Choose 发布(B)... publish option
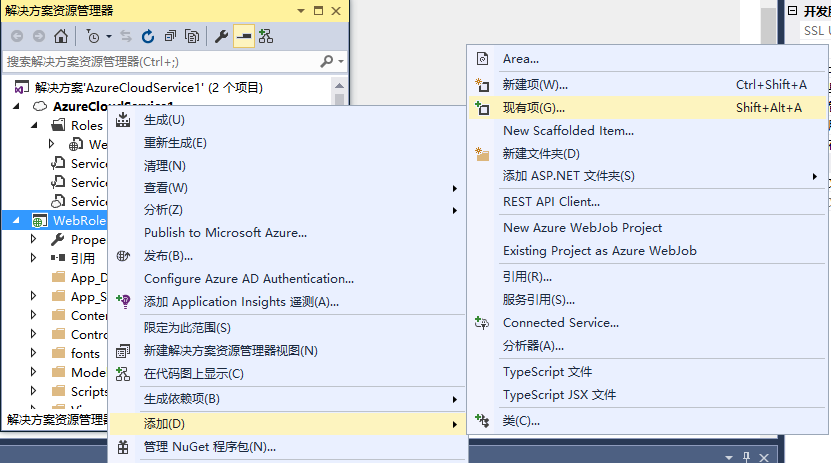831x463 pixels. (x=286, y=256)
